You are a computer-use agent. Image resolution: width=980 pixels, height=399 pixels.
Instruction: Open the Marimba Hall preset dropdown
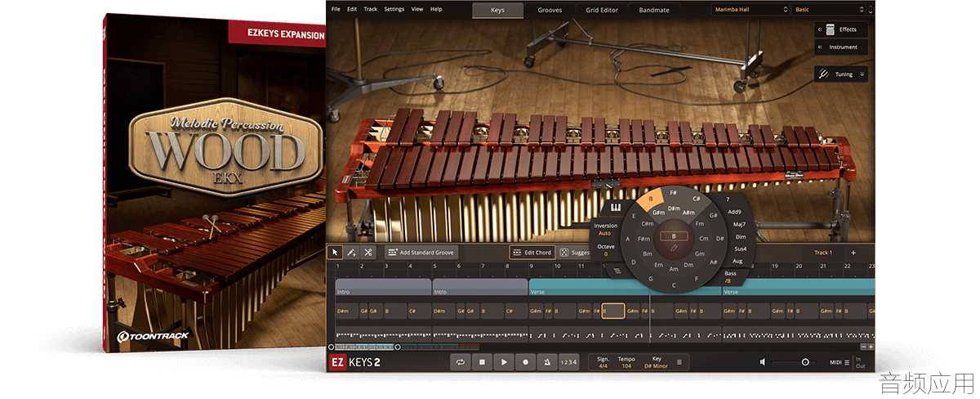[749, 10]
